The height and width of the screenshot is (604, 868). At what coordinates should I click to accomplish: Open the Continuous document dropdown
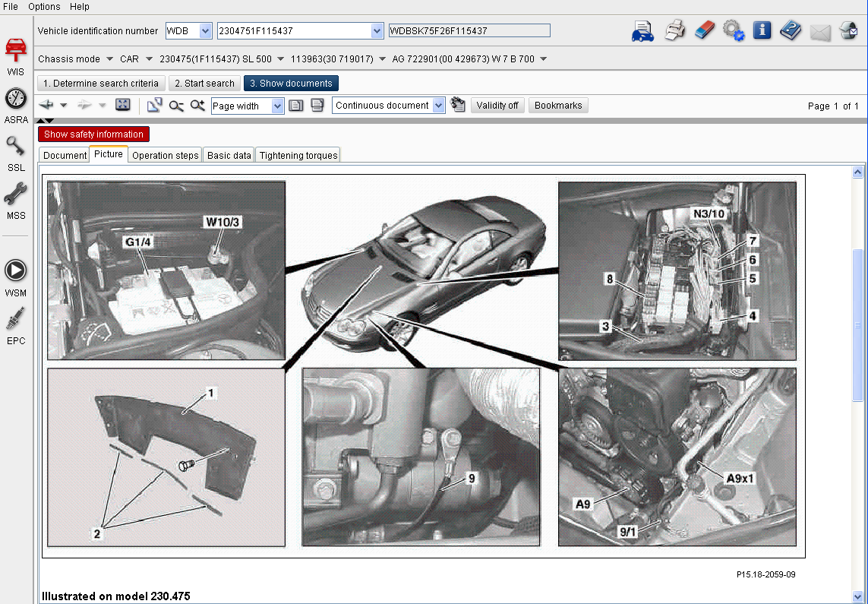point(438,105)
